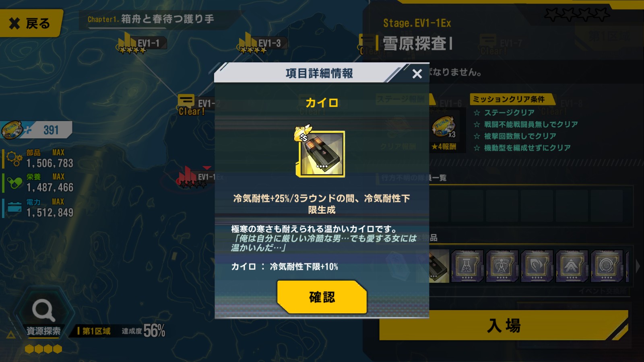Click the カイロ item icon in dialog

320,154
